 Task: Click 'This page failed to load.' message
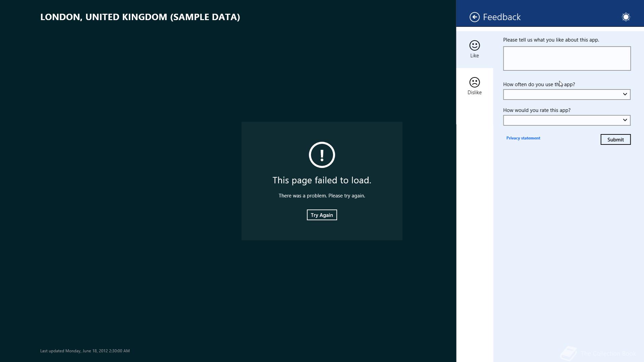(322, 180)
